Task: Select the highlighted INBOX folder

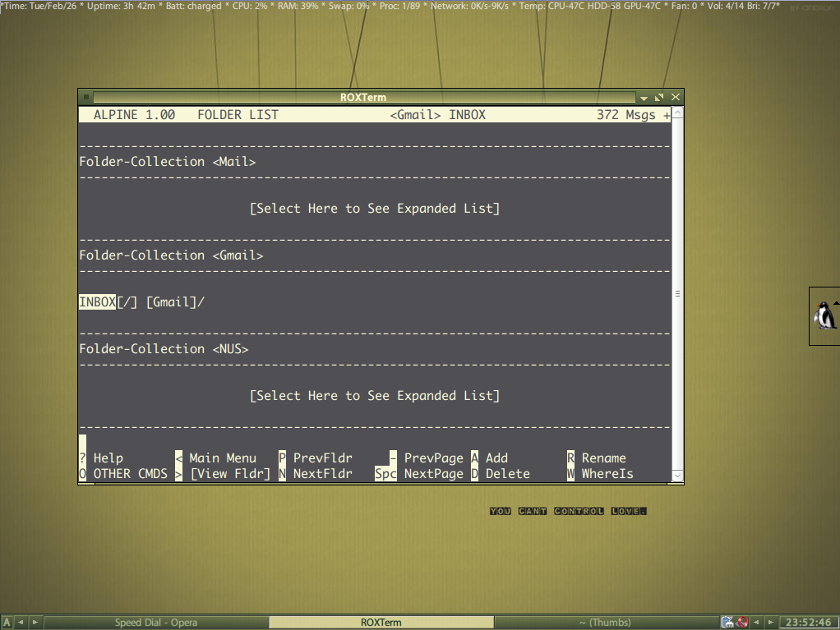Action: pos(98,302)
